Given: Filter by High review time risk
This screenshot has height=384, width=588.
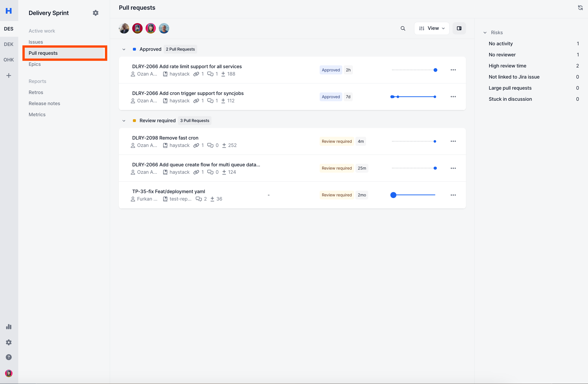Looking at the screenshot, I should point(507,66).
